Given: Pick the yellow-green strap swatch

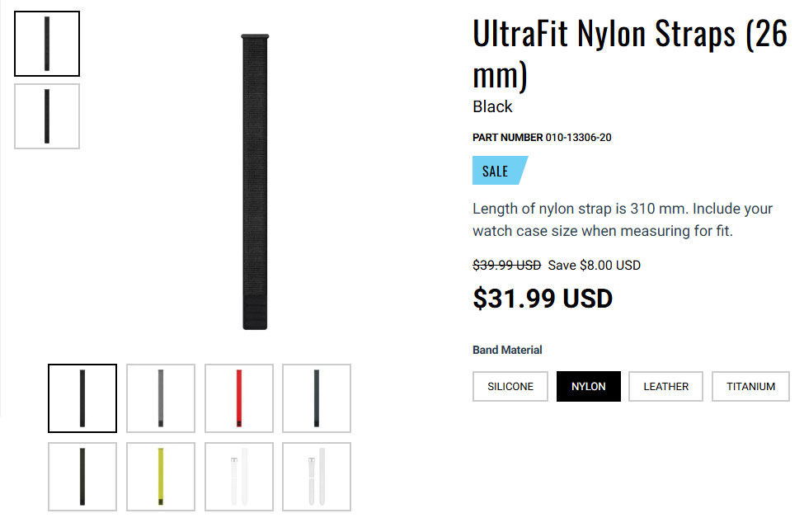Looking at the screenshot, I should [161, 477].
